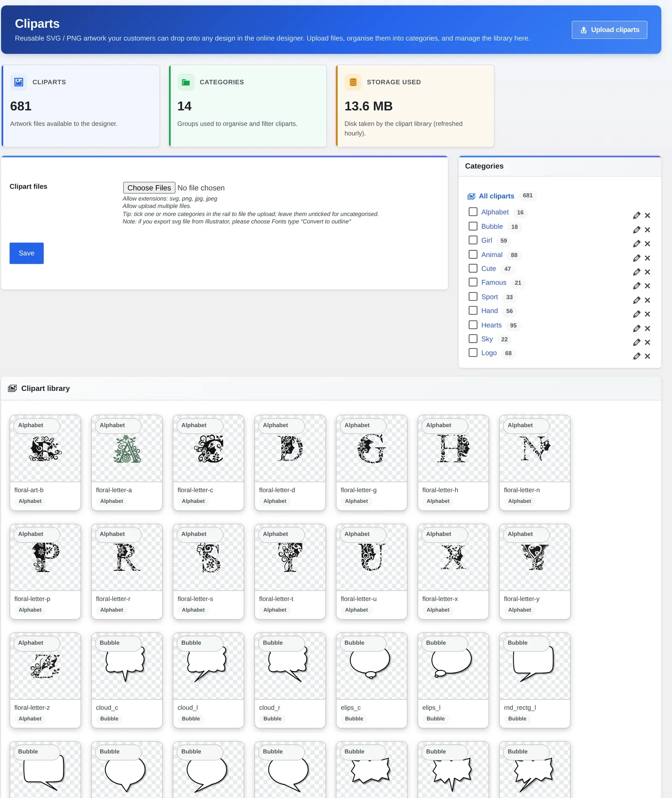Click the Categories stat card folder icon

[186, 82]
